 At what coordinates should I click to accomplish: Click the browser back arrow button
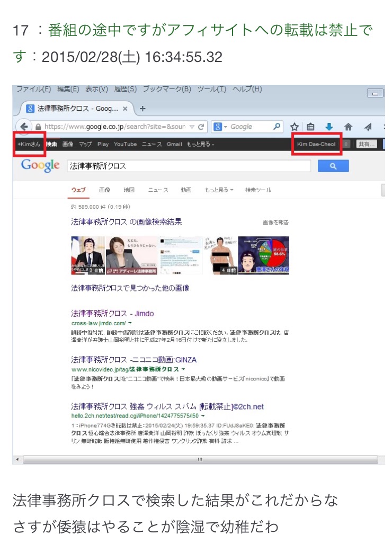[x=24, y=127]
